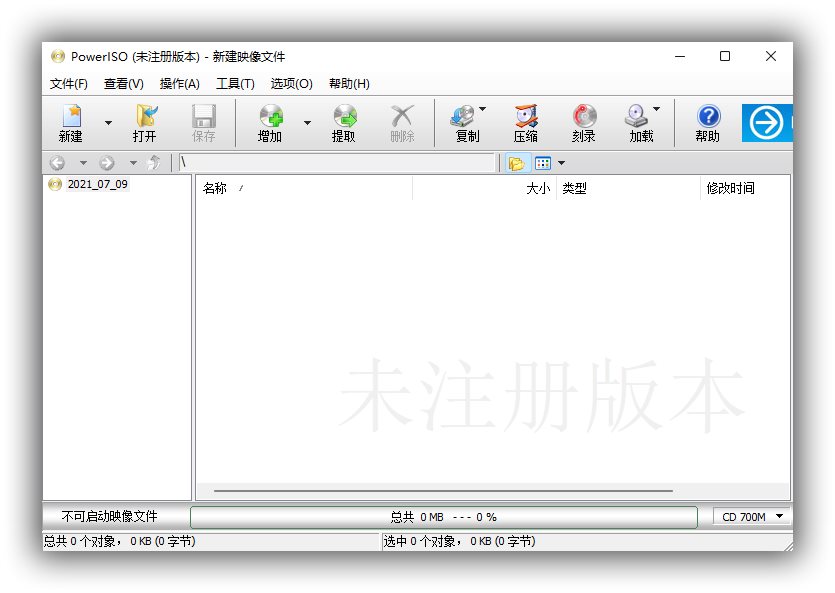Click the 总共 0 MB capacity progress bar
Viewport: 835px width, 593px height.
tap(444, 517)
